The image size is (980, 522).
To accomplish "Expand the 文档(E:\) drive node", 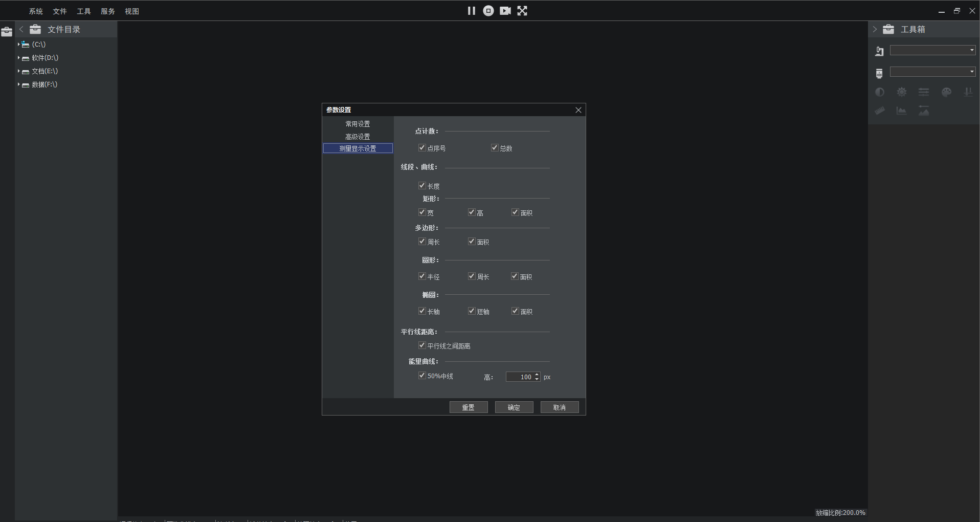I will pos(18,71).
